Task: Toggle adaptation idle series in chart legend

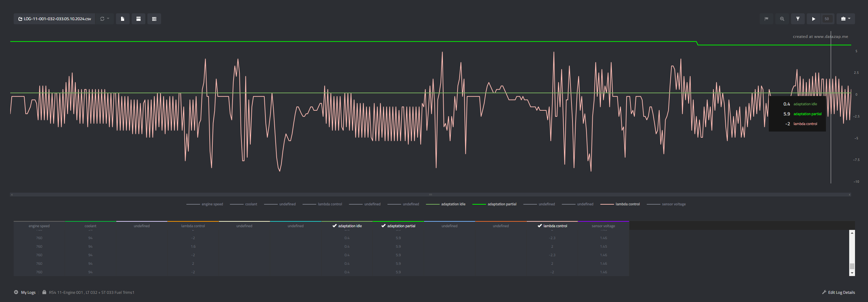Action: [446, 204]
